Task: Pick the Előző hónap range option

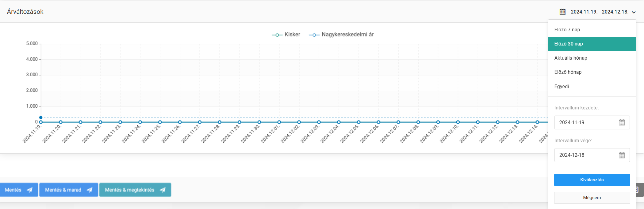Action: click(568, 72)
